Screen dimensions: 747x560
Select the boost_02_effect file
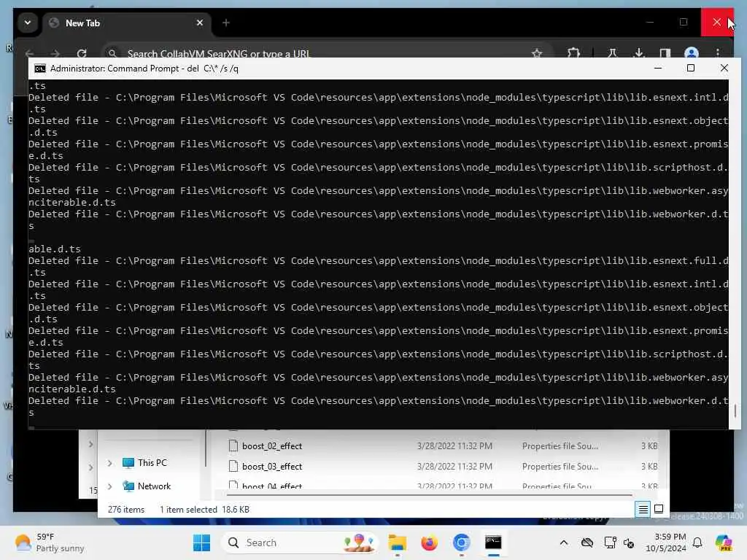point(271,446)
